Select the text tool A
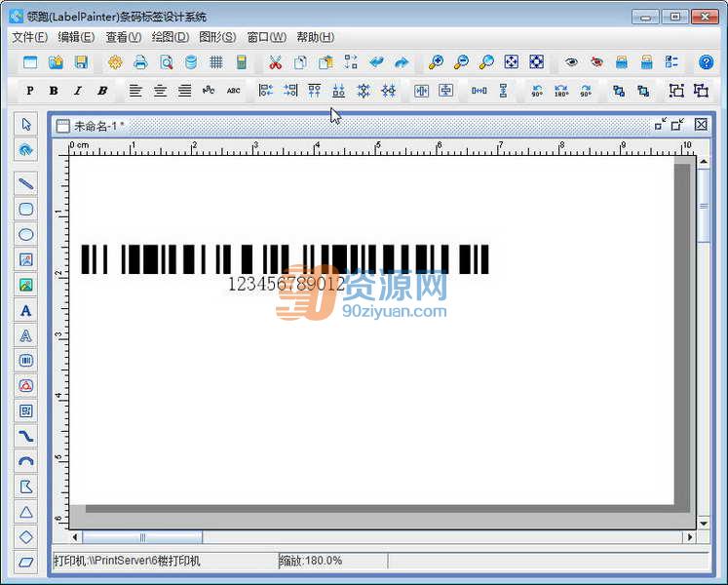Image resolution: width=728 pixels, height=585 pixels. [x=26, y=310]
